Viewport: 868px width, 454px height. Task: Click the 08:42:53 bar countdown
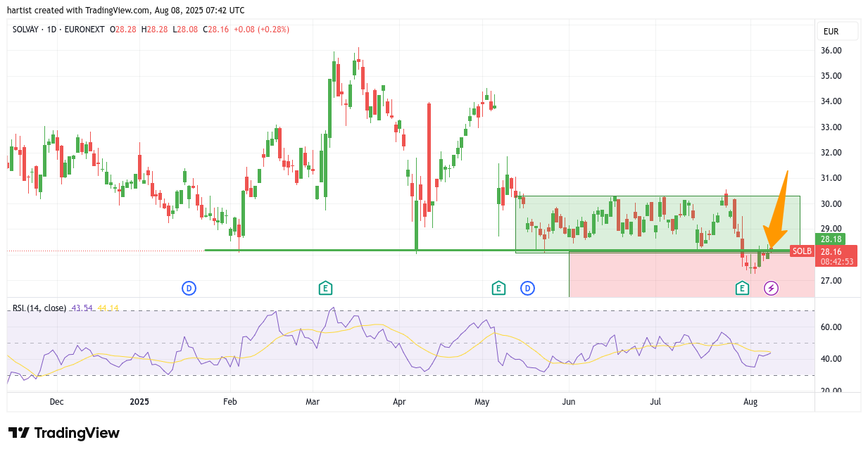tap(836, 261)
